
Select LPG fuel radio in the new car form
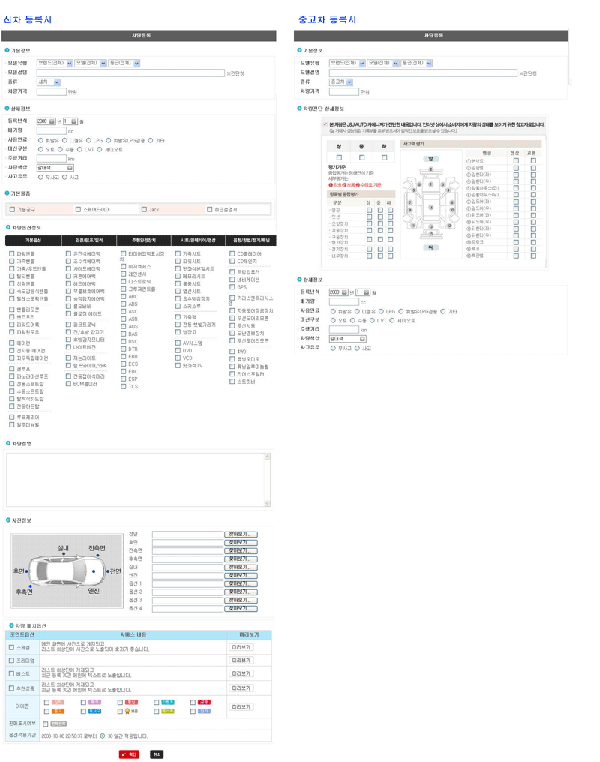pyautogui.click(x=88, y=140)
